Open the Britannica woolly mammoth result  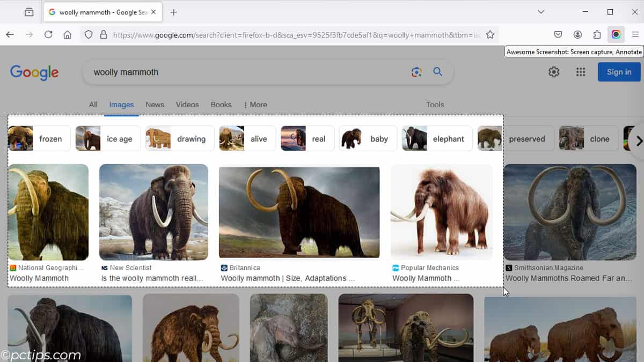pos(299,212)
